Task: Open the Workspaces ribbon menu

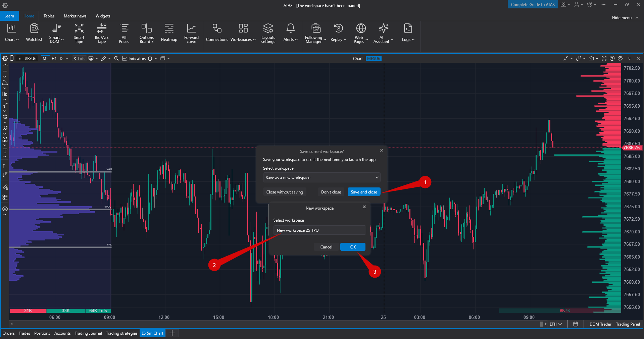Action: click(243, 33)
